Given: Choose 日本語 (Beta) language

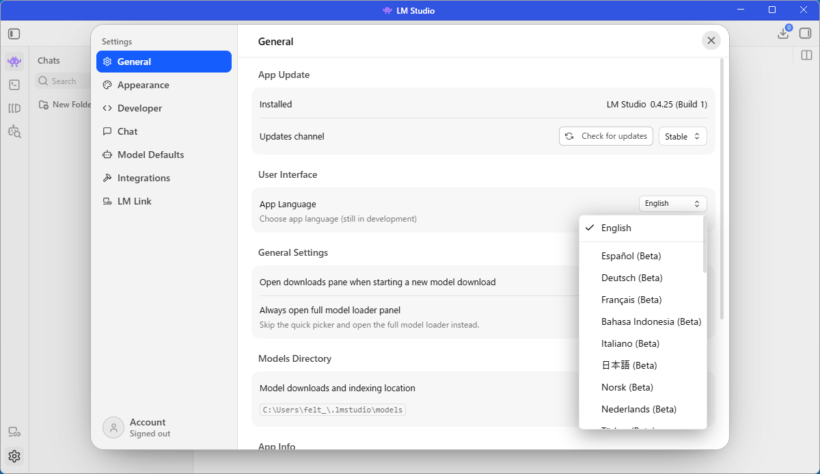Looking at the screenshot, I should [641, 366].
